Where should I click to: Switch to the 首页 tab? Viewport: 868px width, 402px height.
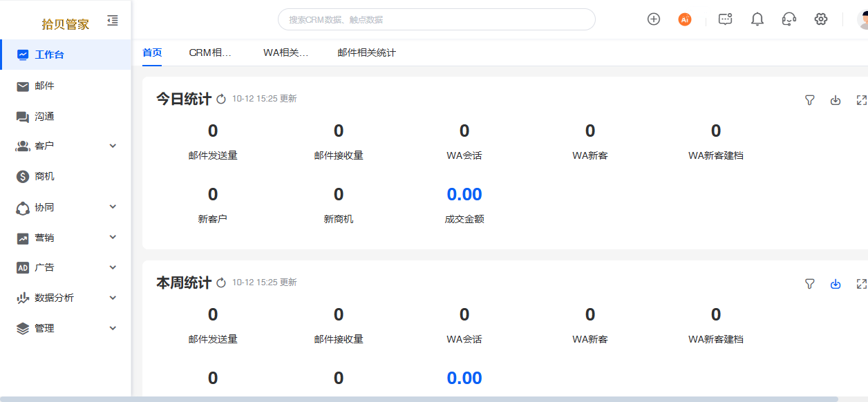point(152,52)
